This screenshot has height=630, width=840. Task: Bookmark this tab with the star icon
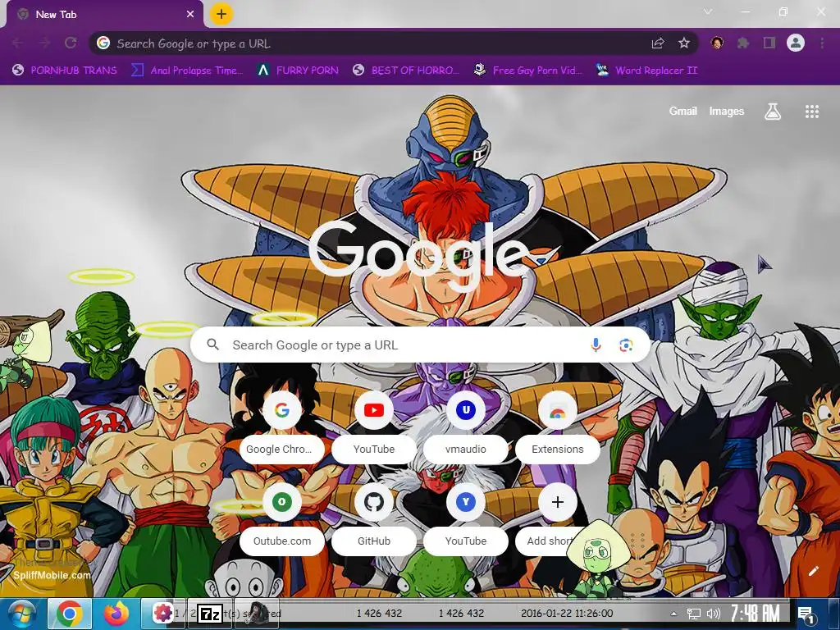pos(684,43)
